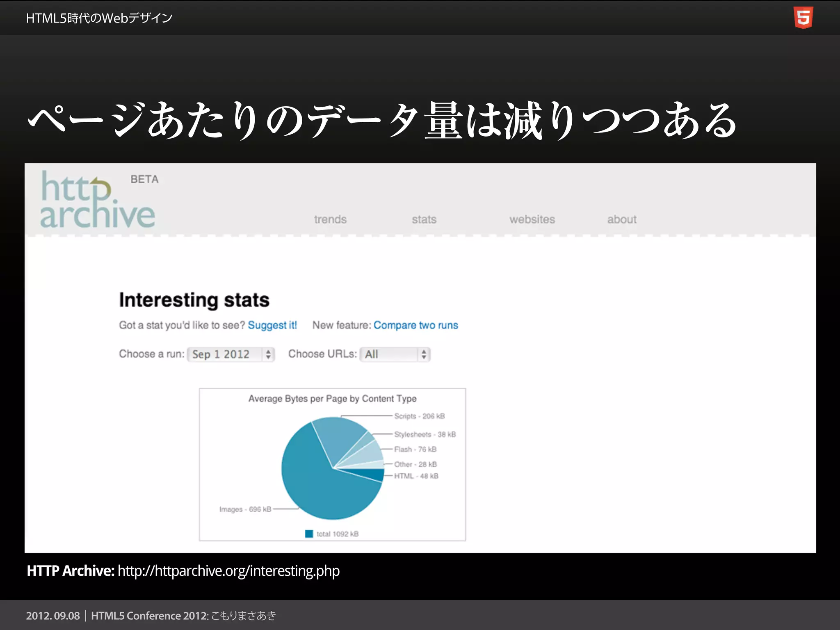
Task: Click the 'Flash - 76 kB' chart label
Action: pos(415,450)
